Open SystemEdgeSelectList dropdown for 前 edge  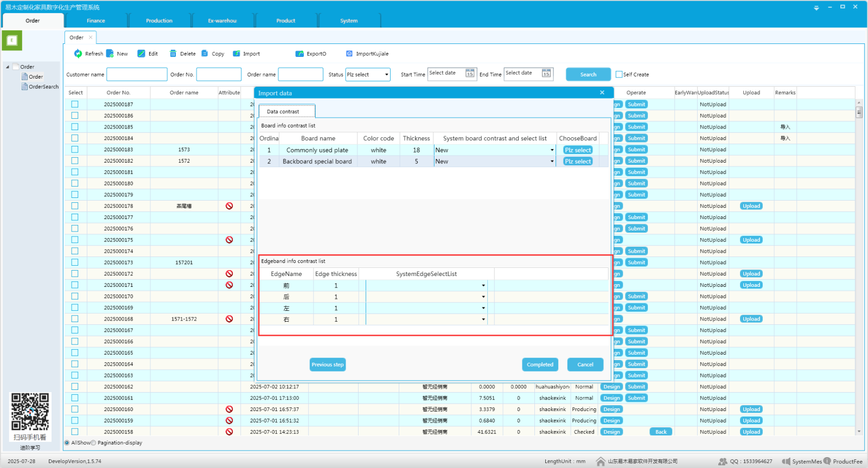(x=483, y=285)
